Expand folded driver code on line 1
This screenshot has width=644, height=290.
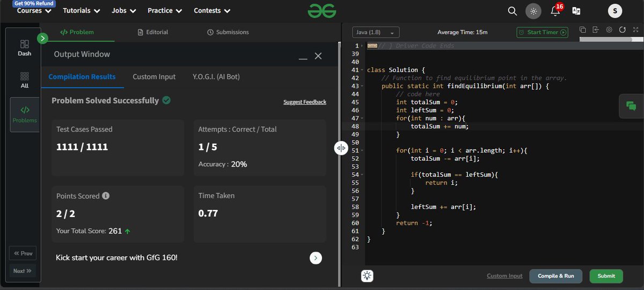[363, 46]
